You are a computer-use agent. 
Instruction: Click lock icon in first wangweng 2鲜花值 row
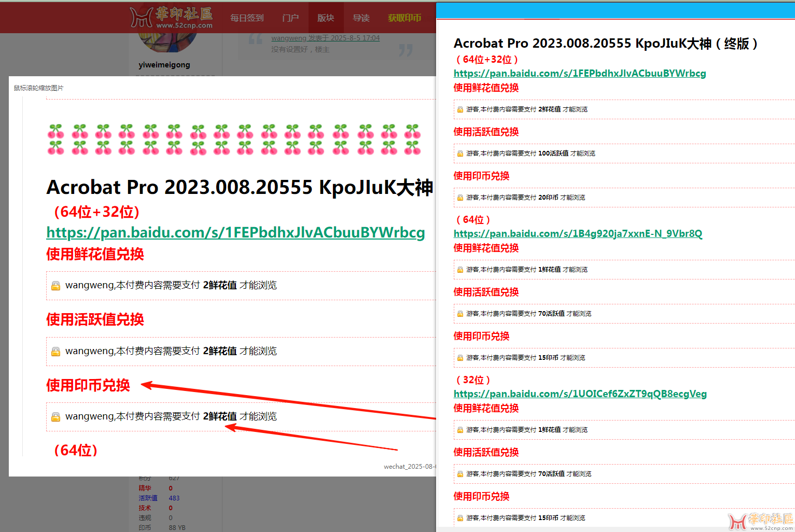point(56,286)
